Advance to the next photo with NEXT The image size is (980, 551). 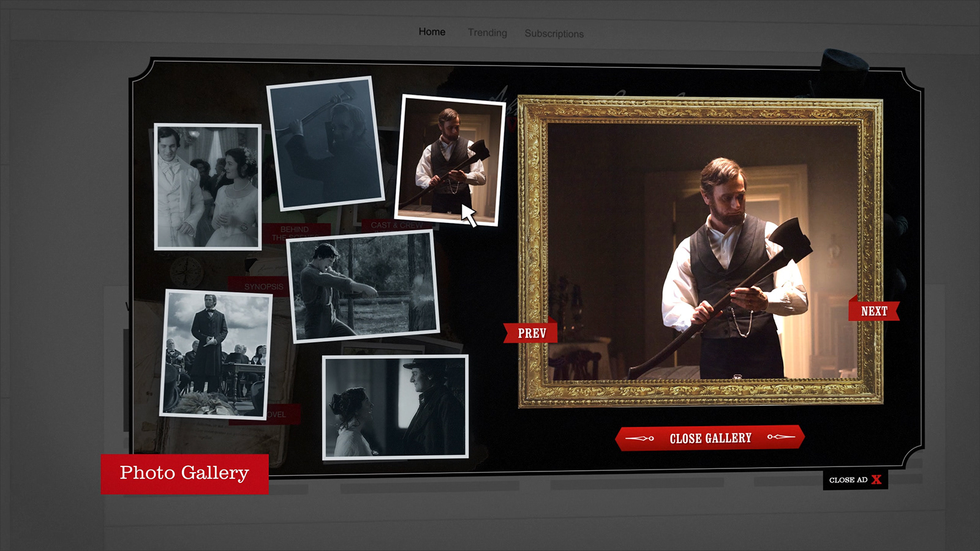(x=874, y=310)
